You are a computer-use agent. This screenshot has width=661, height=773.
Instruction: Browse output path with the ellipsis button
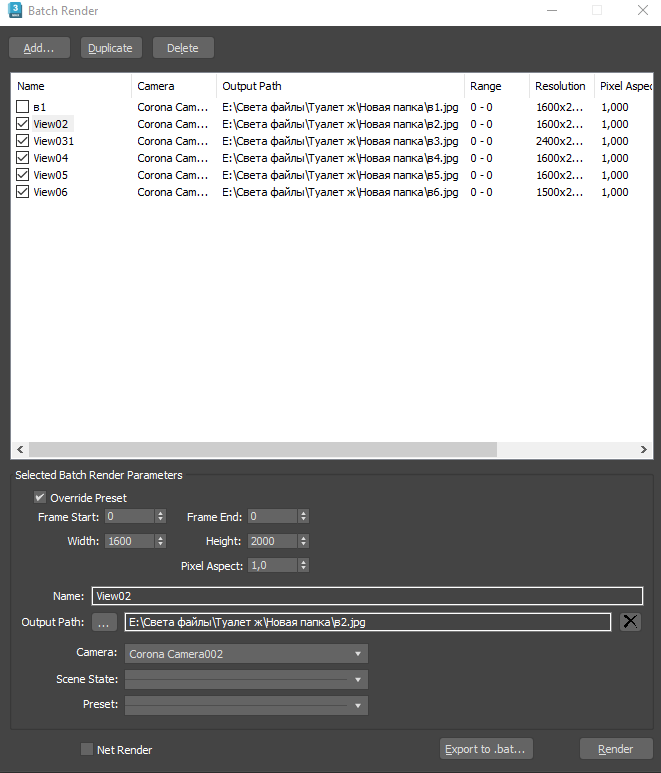[x=104, y=622]
